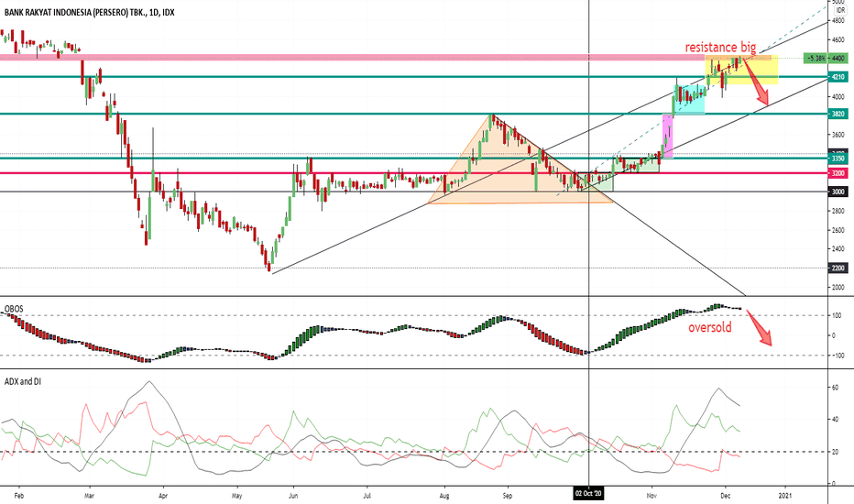The width and height of the screenshot is (854, 504).
Task: Click the 4600 tick on the price axis
Action: (x=838, y=39)
